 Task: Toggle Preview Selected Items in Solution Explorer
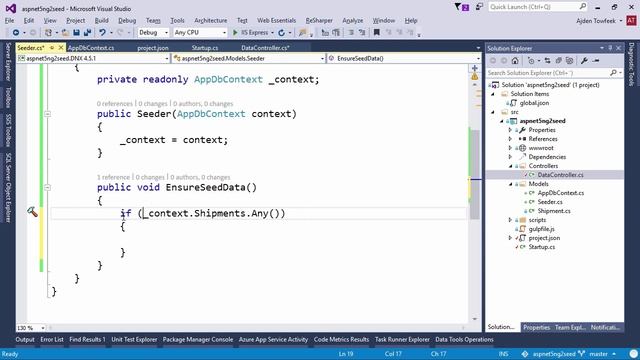(596, 61)
